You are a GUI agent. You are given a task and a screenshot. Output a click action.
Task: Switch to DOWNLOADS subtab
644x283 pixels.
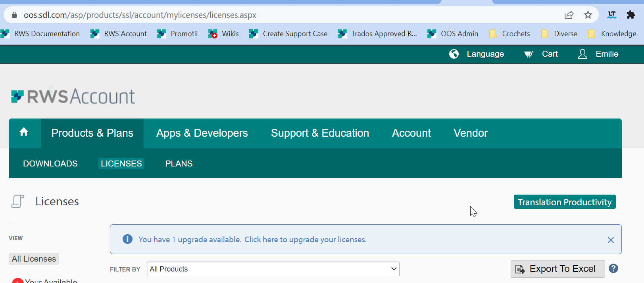[x=50, y=164]
